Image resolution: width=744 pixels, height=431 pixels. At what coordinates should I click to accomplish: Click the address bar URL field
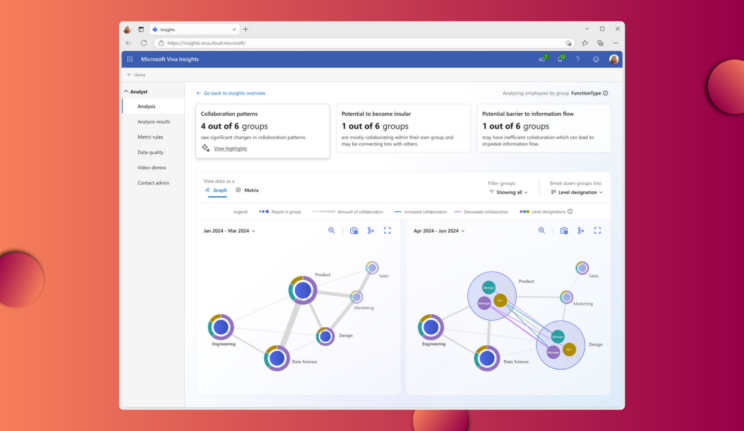[364, 43]
